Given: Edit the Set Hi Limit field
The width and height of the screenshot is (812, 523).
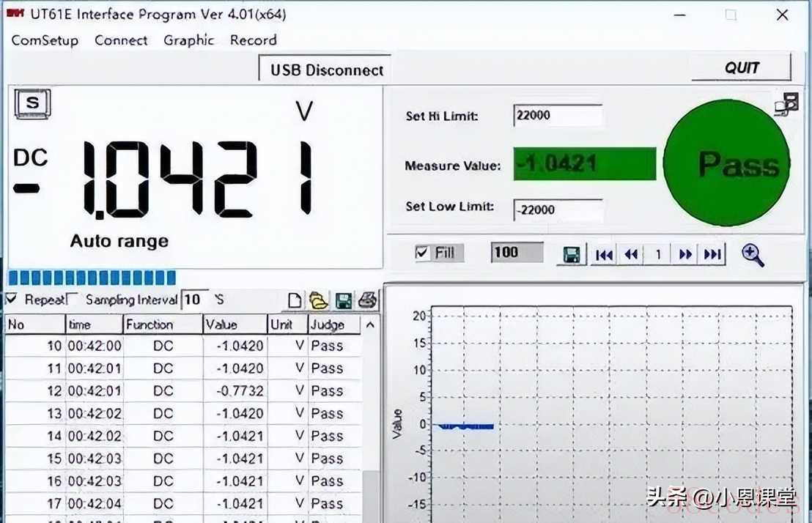Looking at the screenshot, I should 558,115.
